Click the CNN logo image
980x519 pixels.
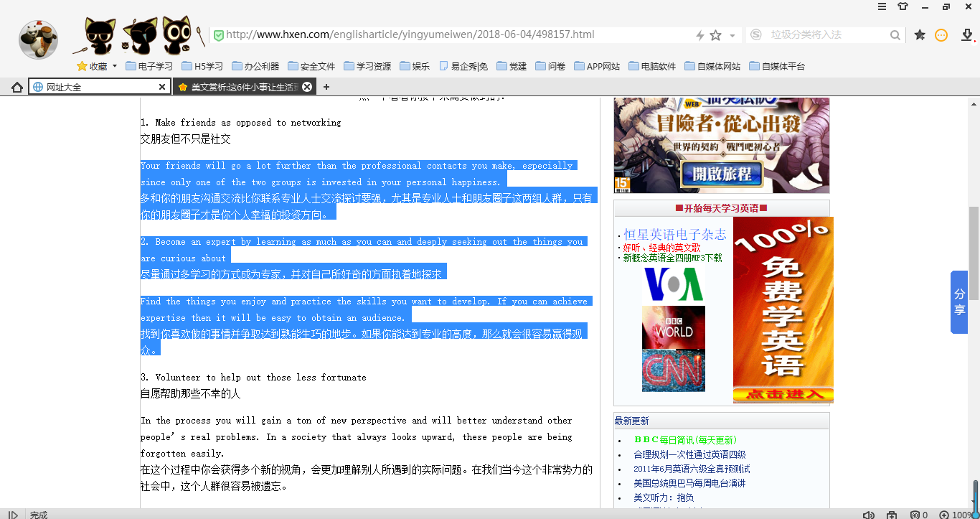674,370
